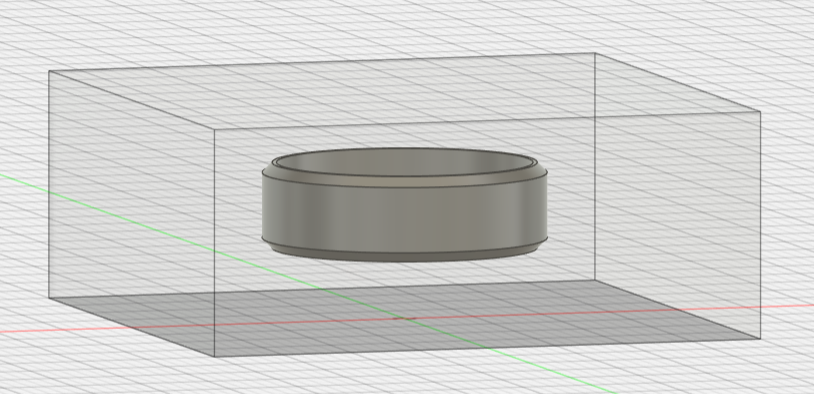Screen dimensions: 814x394
Task: Select the origin point where axes cross
Action: [411, 318]
